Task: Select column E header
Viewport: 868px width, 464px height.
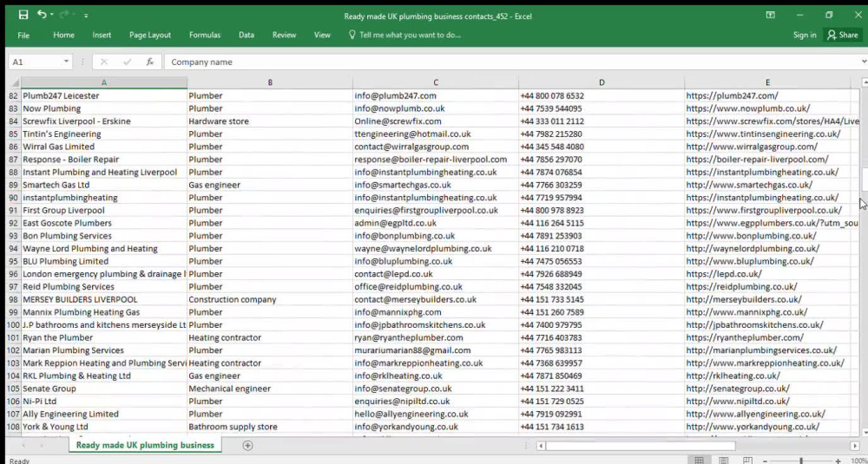Action: (768, 82)
